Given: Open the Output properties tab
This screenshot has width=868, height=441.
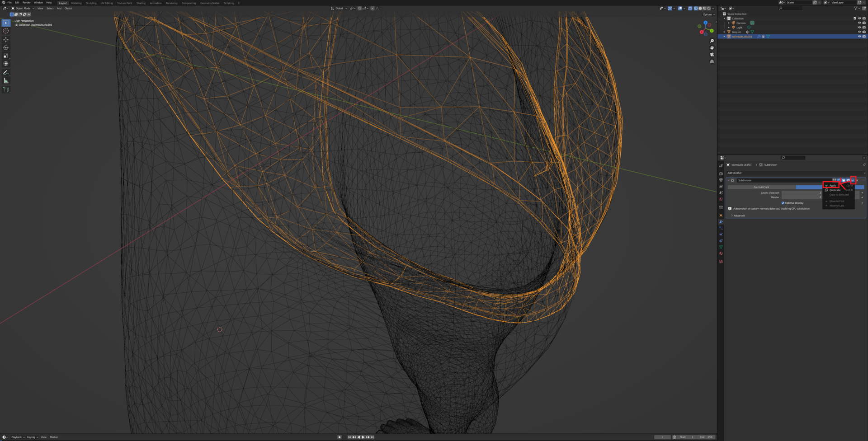Looking at the screenshot, I should point(721,180).
